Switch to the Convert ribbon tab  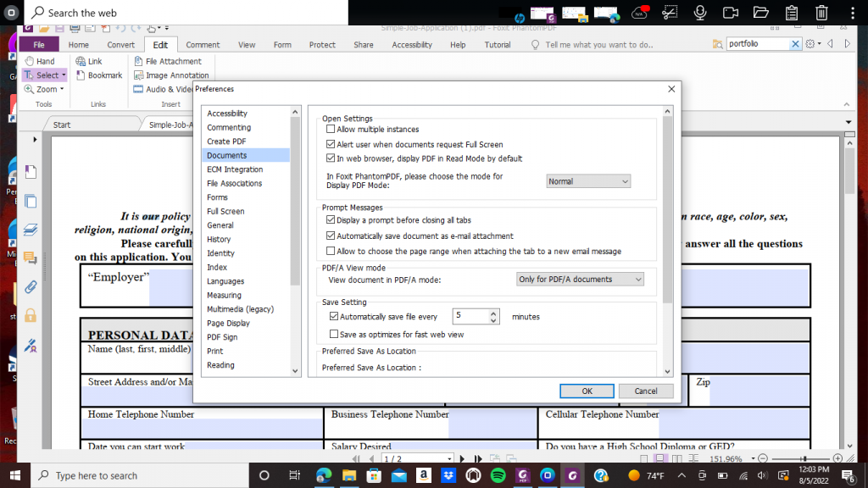pyautogui.click(x=120, y=45)
